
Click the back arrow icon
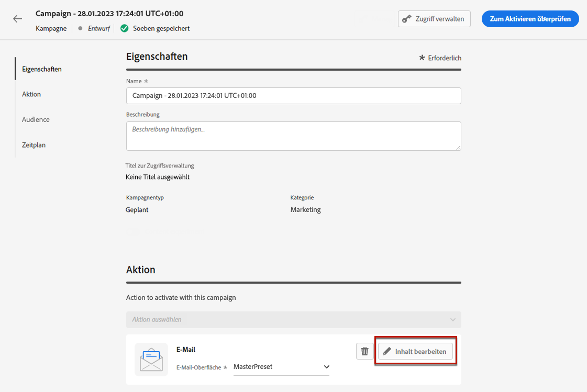coord(18,19)
